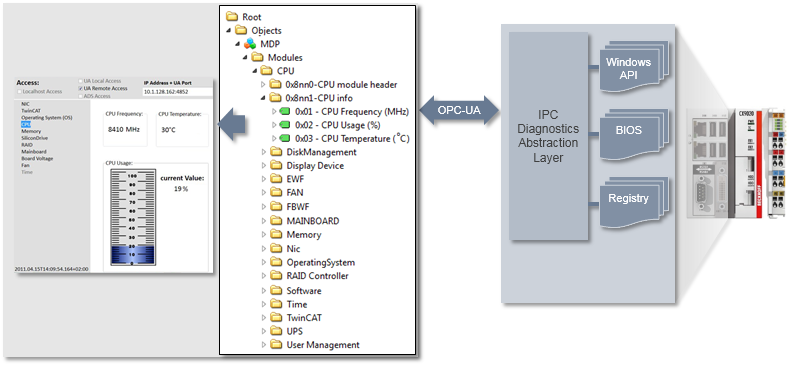Select the highlighted CPU sidebar entry
Screen dimensions: 790x365
pyautogui.click(x=25, y=124)
